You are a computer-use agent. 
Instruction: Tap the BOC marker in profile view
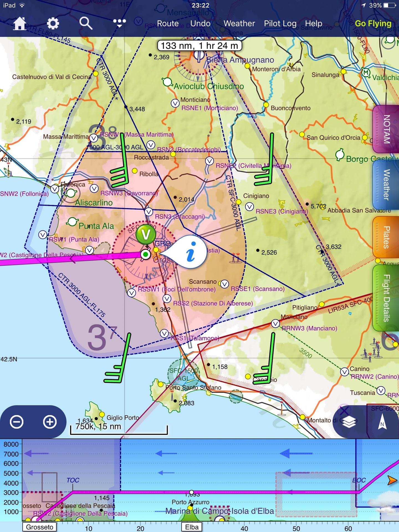pyautogui.click(x=359, y=480)
